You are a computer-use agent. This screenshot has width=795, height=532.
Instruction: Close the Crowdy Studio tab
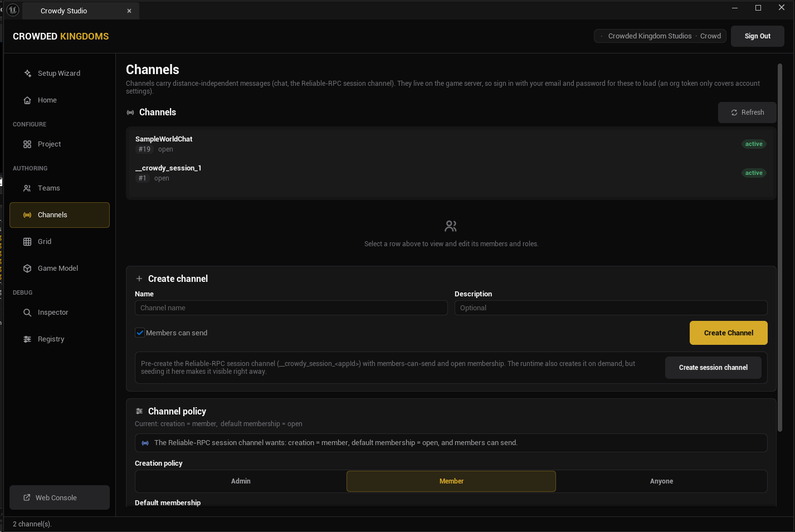tap(129, 11)
